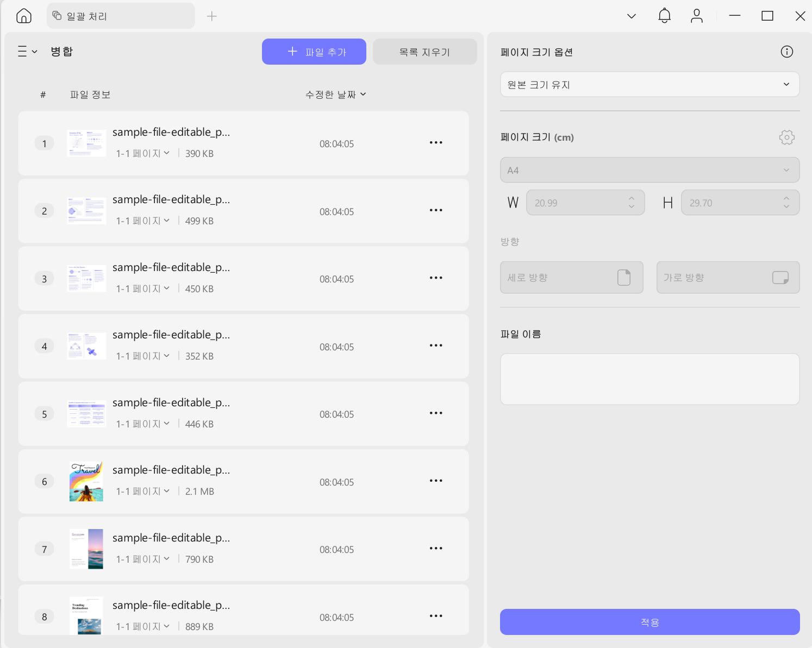
Task: Open the user account icon
Action: (x=696, y=16)
